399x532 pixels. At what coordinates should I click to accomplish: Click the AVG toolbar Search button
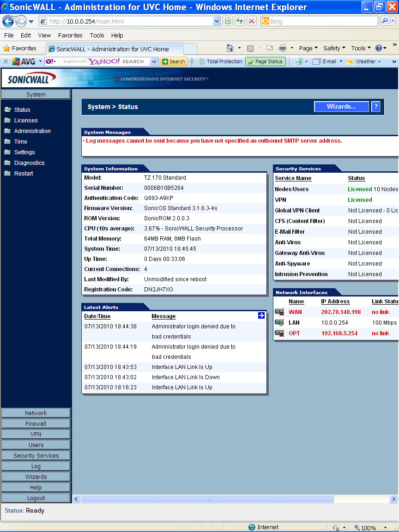pos(174,61)
